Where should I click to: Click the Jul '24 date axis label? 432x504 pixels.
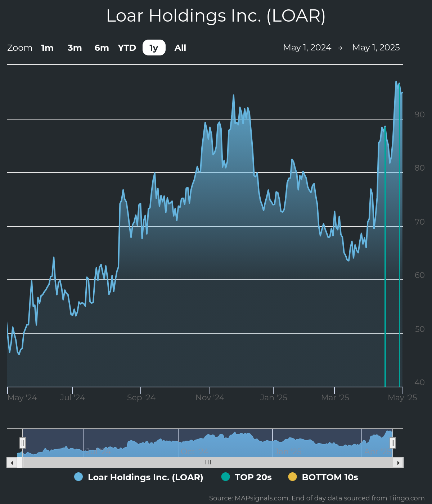tap(72, 397)
